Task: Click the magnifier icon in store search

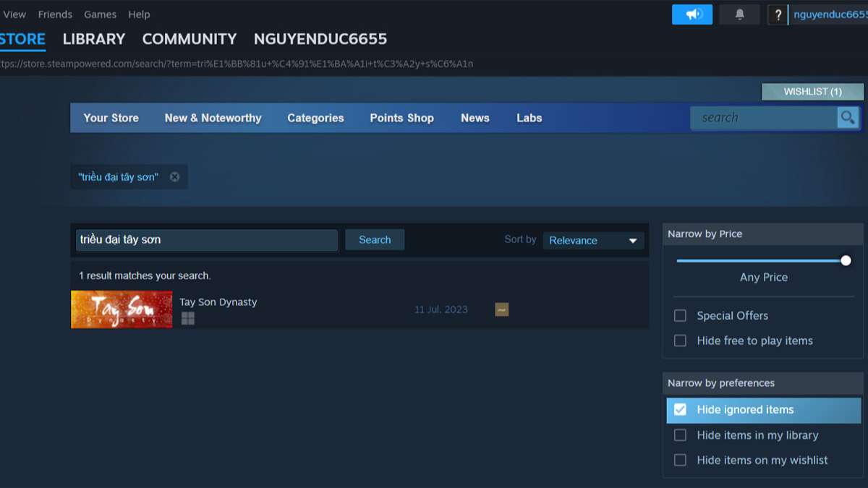Action: pos(847,117)
